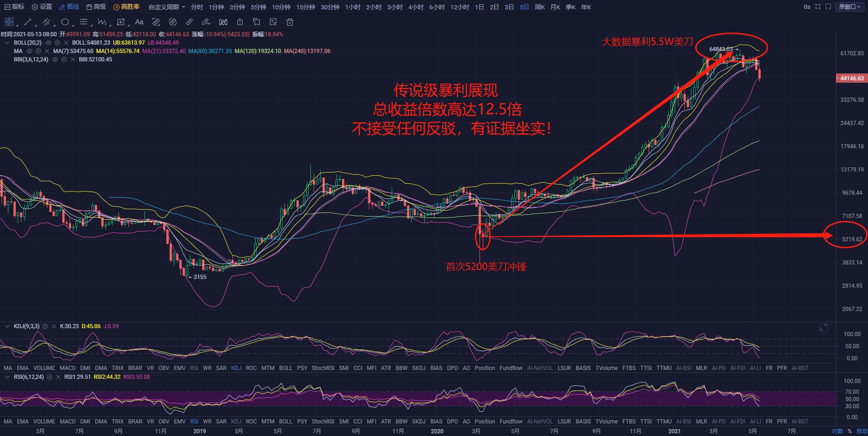Click the collapse arrows icon beside 0s
The height and width of the screenshot is (436, 868).
coord(817,7)
